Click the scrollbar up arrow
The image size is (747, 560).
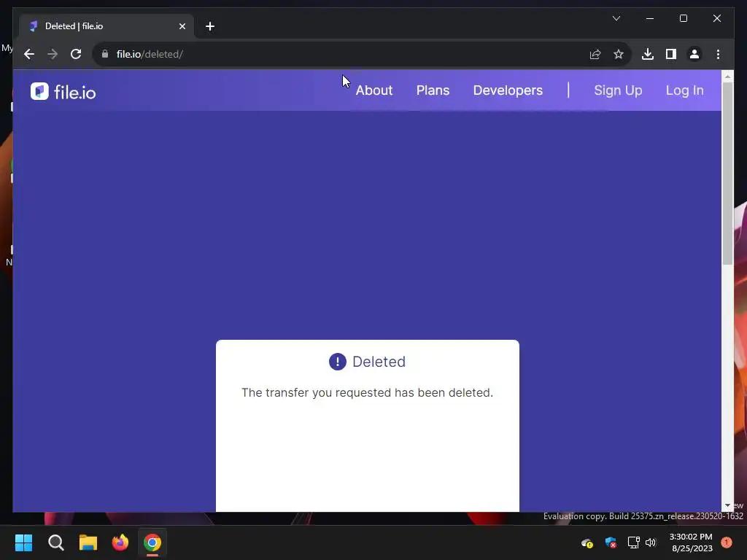pyautogui.click(x=727, y=76)
